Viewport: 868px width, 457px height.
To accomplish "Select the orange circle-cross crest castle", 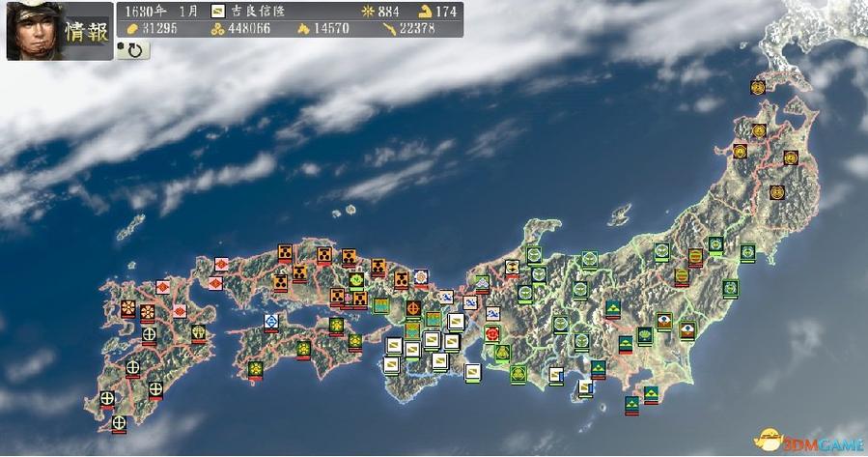I will click(413, 309).
